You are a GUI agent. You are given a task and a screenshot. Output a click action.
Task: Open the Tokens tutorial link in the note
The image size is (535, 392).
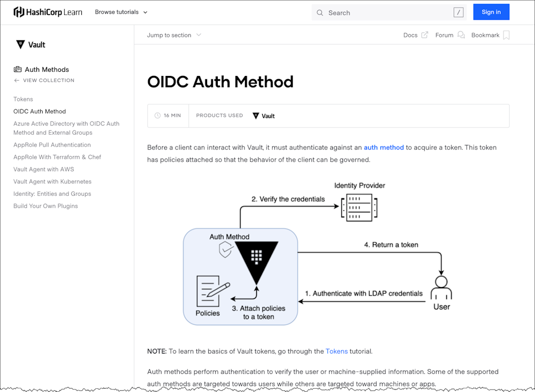[337, 351]
